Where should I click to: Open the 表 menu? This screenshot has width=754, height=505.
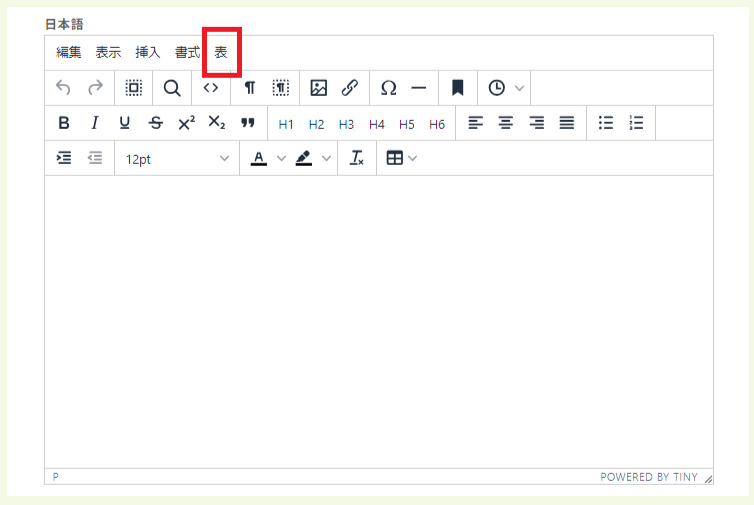221,52
